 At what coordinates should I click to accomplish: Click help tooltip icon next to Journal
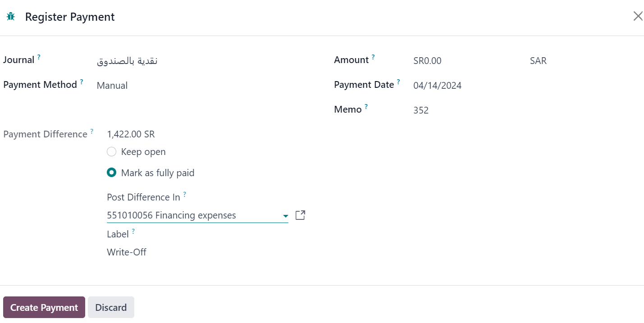tap(39, 57)
